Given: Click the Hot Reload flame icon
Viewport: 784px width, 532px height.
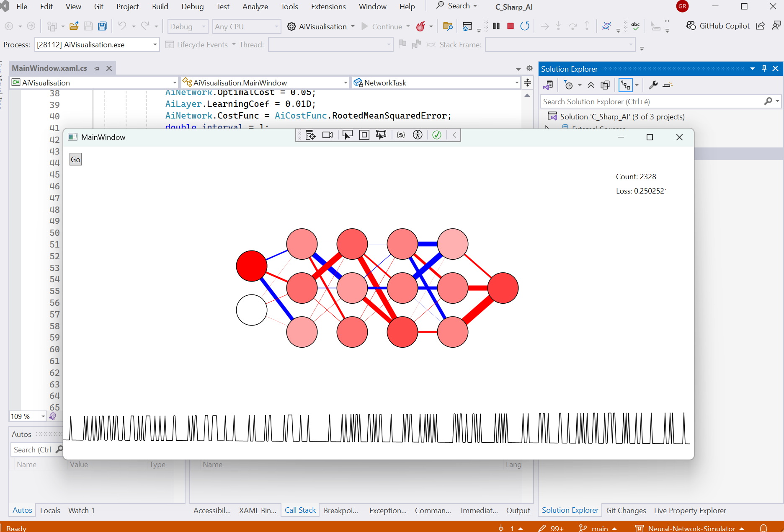Looking at the screenshot, I should tap(420, 27).
